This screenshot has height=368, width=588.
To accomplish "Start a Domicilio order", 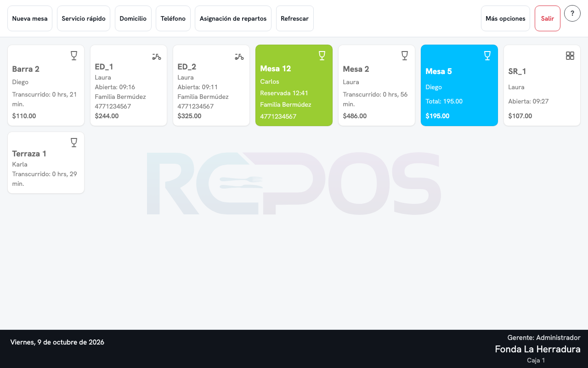I will click(133, 18).
